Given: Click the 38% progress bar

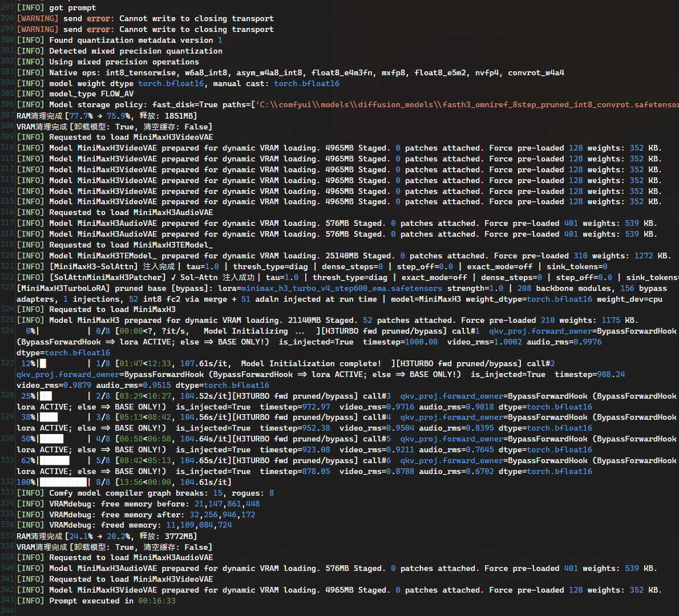Looking at the screenshot, I should point(63,418).
